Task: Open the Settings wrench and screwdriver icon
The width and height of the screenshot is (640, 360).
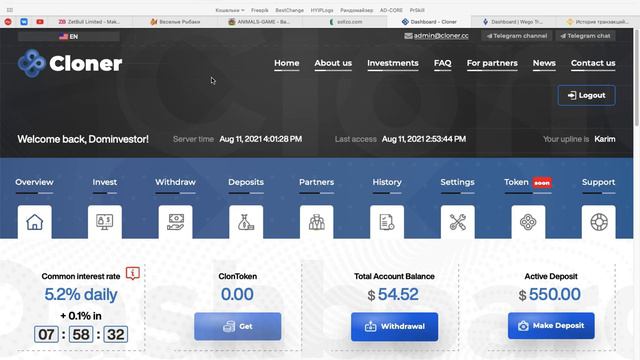Action: pyautogui.click(x=458, y=222)
